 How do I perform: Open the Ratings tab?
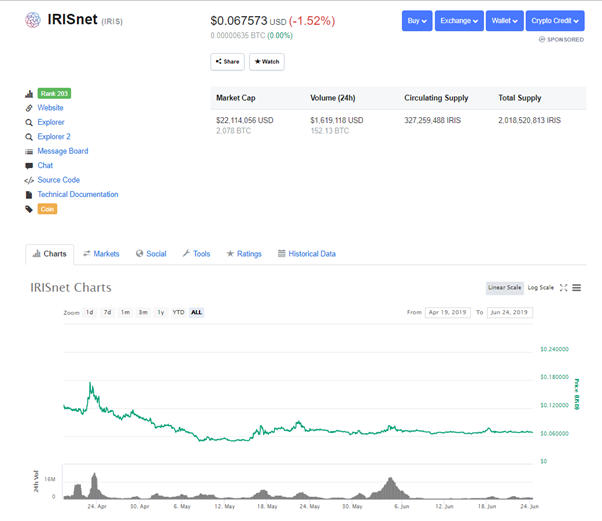point(244,254)
